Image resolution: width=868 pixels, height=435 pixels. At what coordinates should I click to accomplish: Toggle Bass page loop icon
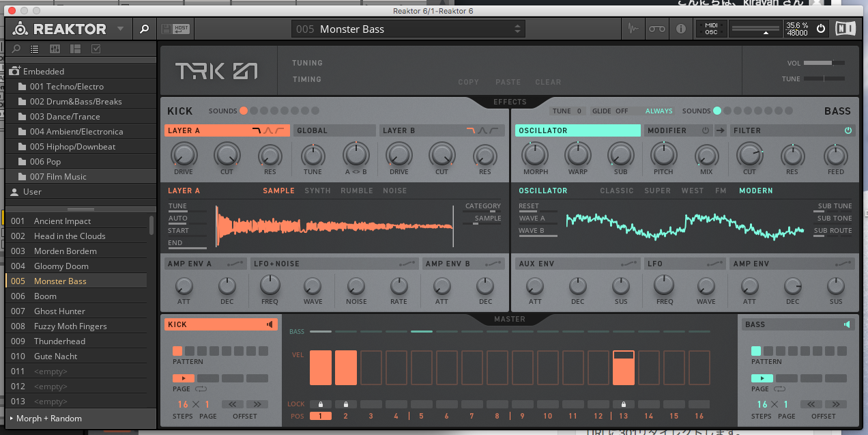(781, 389)
